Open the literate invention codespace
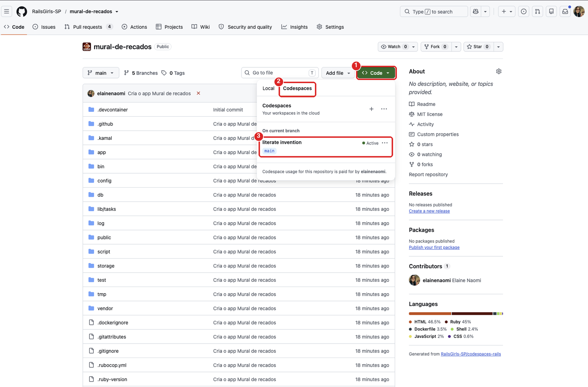 tap(282, 142)
